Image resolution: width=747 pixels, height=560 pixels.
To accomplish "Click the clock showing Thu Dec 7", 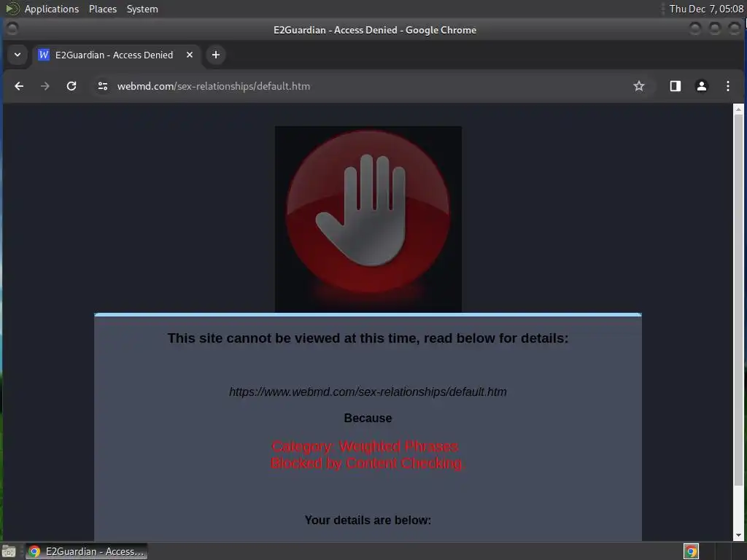I will [706, 9].
